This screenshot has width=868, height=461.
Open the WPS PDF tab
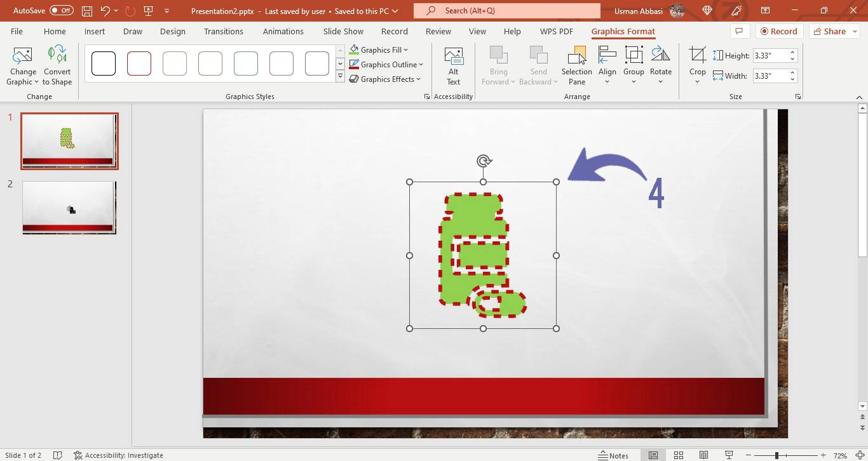(x=557, y=31)
